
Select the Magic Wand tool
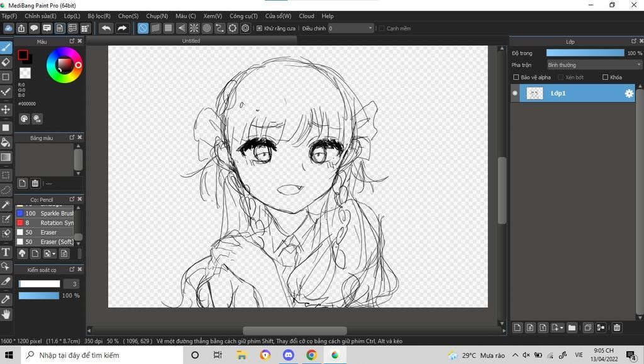(x=6, y=204)
